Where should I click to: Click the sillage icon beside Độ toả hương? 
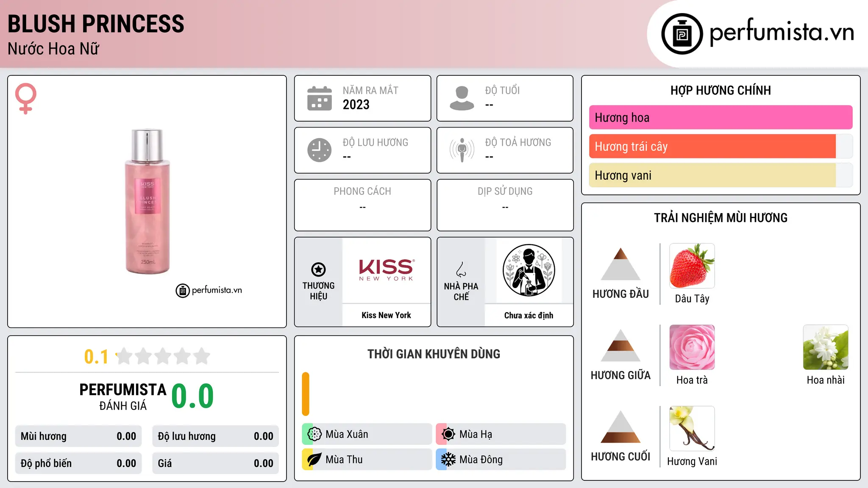tap(462, 150)
